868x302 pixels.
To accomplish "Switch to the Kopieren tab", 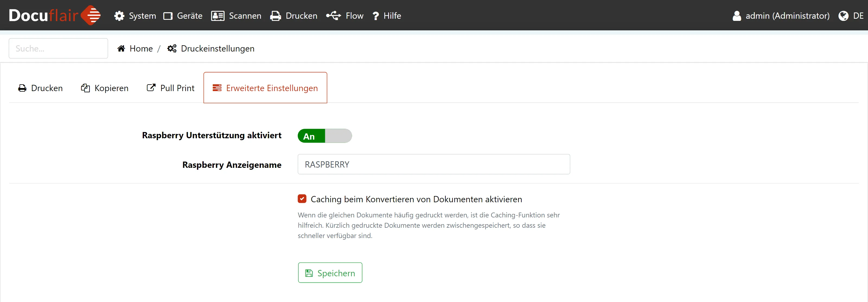I will tap(105, 88).
